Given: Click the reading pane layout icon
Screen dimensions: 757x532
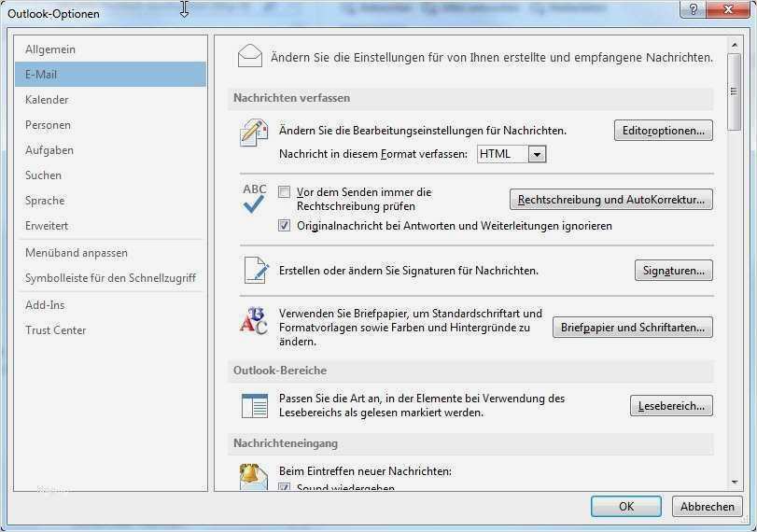Looking at the screenshot, I should coord(255,406).
